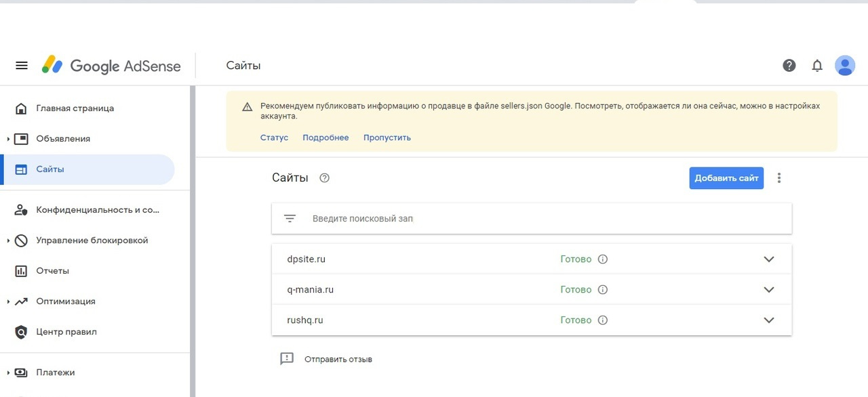Open the account profile avatar

click(x=845, y=66)
